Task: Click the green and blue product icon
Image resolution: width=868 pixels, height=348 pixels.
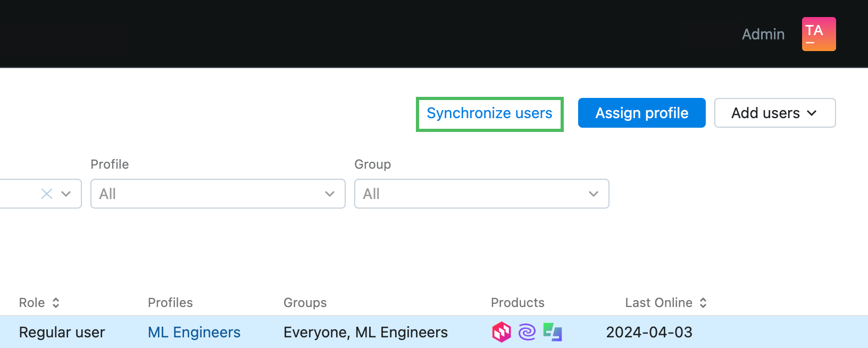Action: (553, 332)
